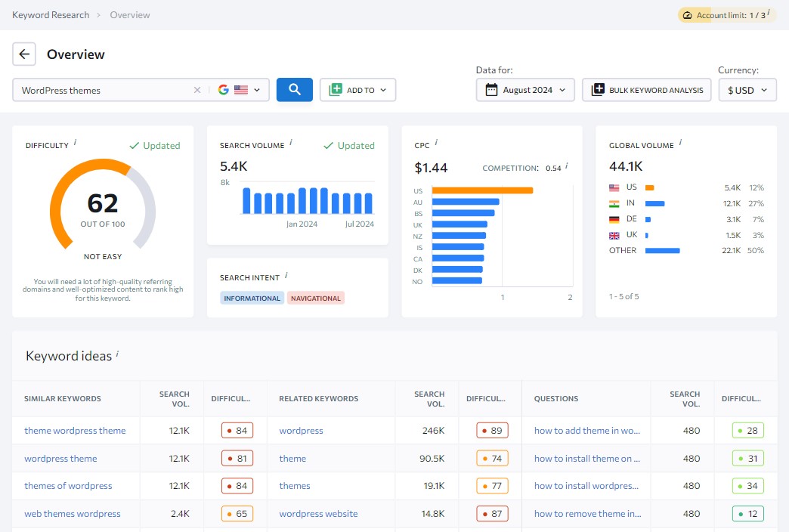Click the Navigational intent tag
The height and width of the screenshot is (532, 789).
click(x=315, y=298)
